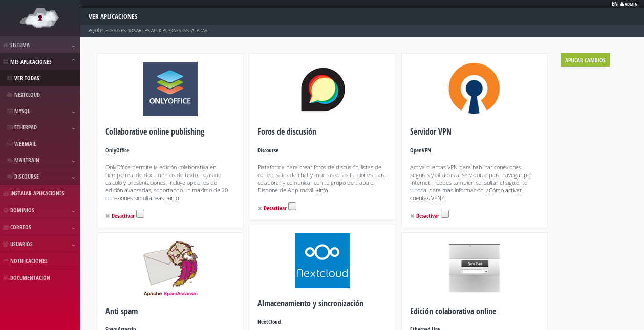This screenshot has width=644, height=330.
Task: Collapse the Mis Aplicaciones chevron
Action: click(x=73, y=61)
